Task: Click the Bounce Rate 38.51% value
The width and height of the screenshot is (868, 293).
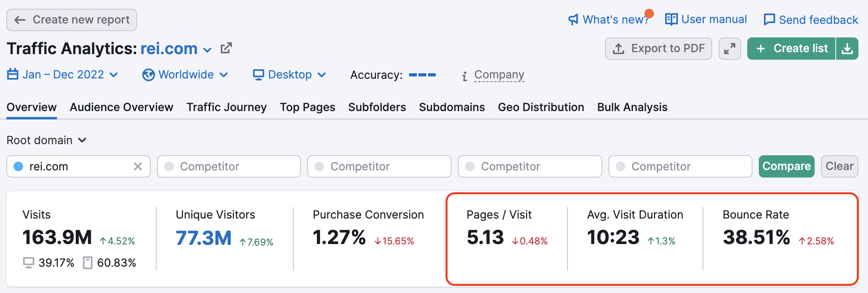Action: point(756,237)
